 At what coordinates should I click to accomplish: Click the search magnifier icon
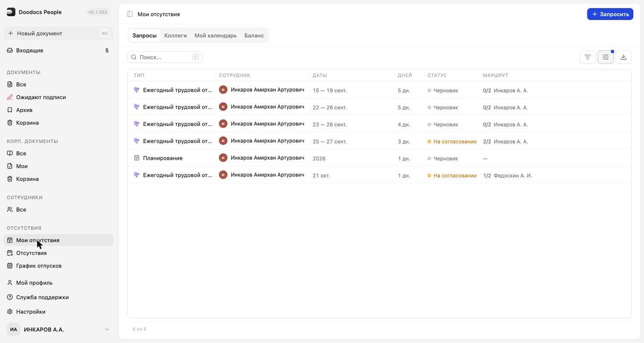[x=134, y=57]
